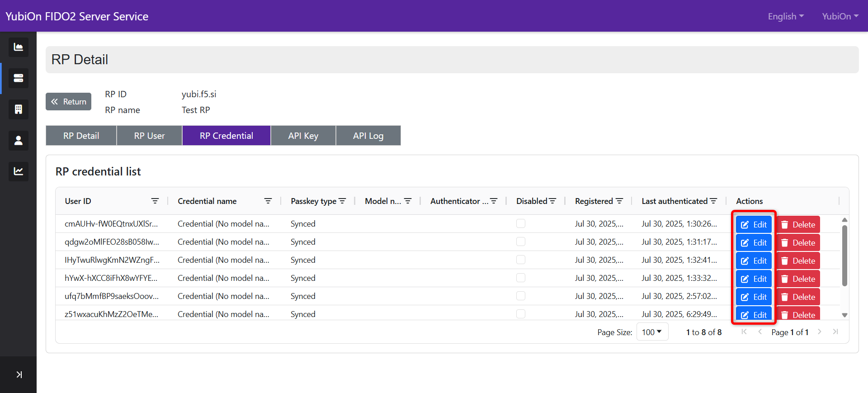The image size is (868, 393).
Task: Sort by the User ID column header
Action: 78,201
